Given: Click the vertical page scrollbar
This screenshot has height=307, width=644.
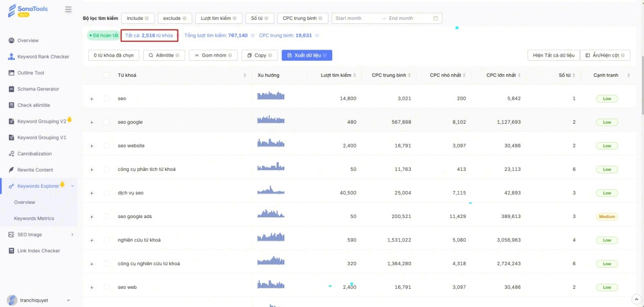Looking at the screenshot, I should 641,97.
